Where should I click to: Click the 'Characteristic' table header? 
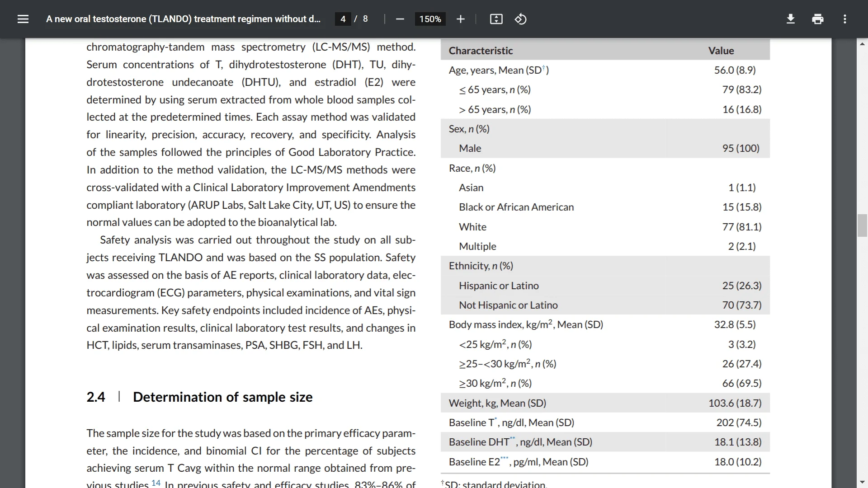click(x=481, y=51)
